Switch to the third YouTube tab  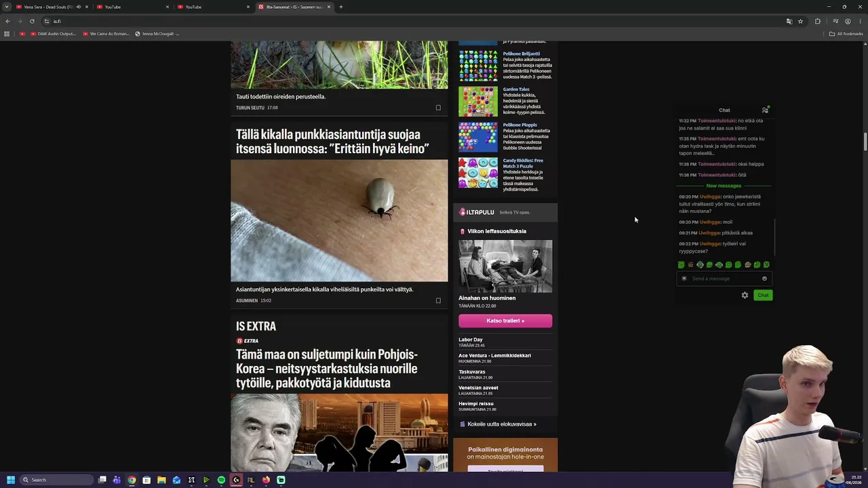click(x=214, y=7)
